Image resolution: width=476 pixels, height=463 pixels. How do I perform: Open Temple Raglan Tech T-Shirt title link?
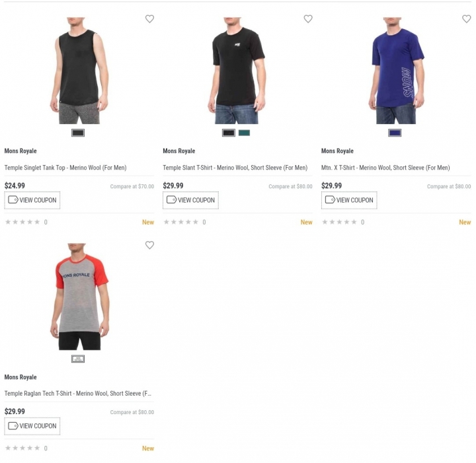pos(78,394)
